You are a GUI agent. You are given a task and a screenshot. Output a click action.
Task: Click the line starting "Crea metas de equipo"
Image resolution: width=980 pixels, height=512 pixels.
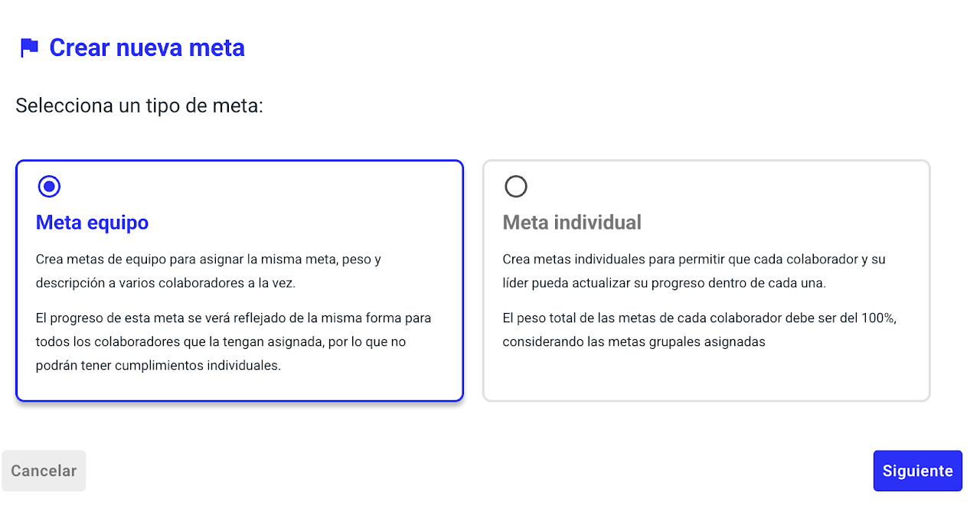point(208,259)
